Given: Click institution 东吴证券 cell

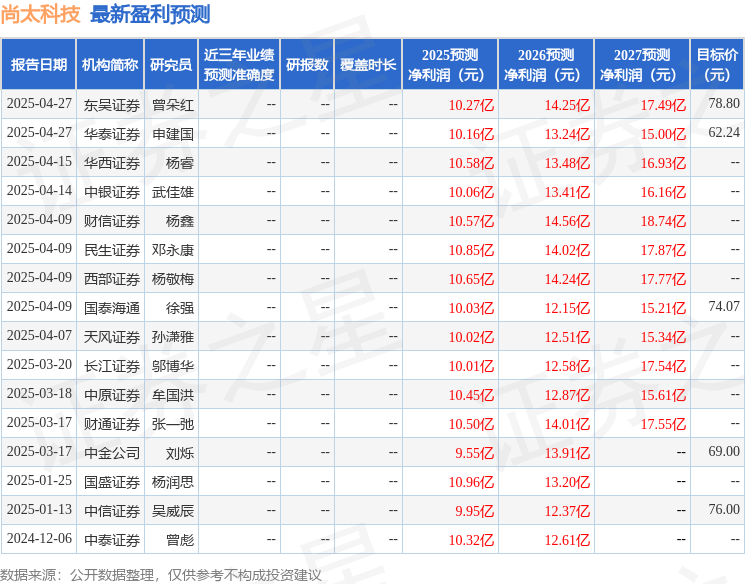Looking at the screenshot, I should tap(112, 105).
